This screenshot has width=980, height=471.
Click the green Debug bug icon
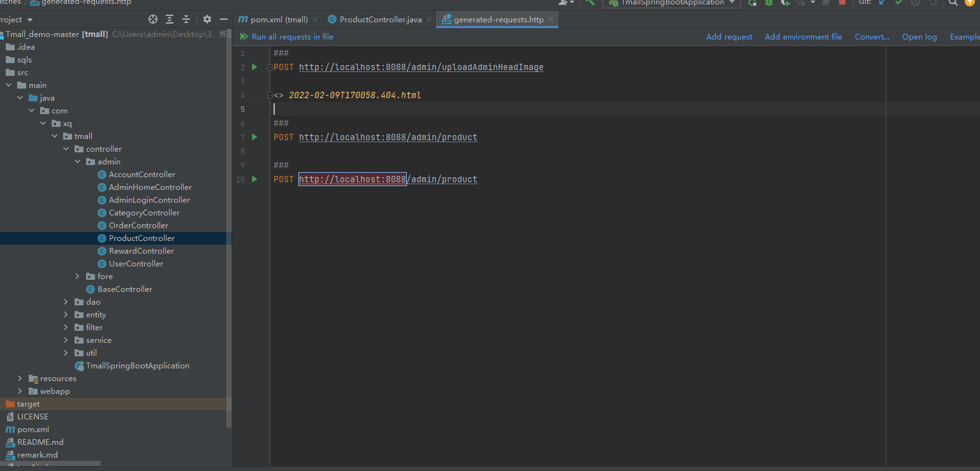click(769, 3)
